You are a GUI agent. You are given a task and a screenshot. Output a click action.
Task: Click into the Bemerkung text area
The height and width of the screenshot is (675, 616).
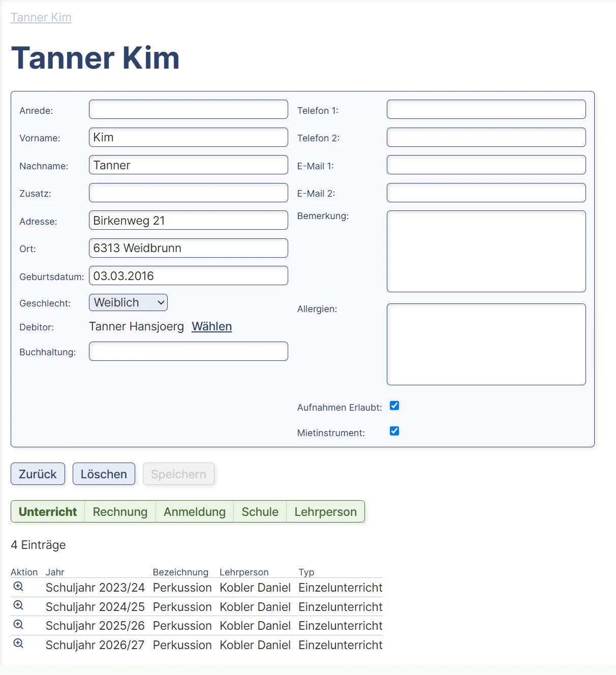click(486, 251)
